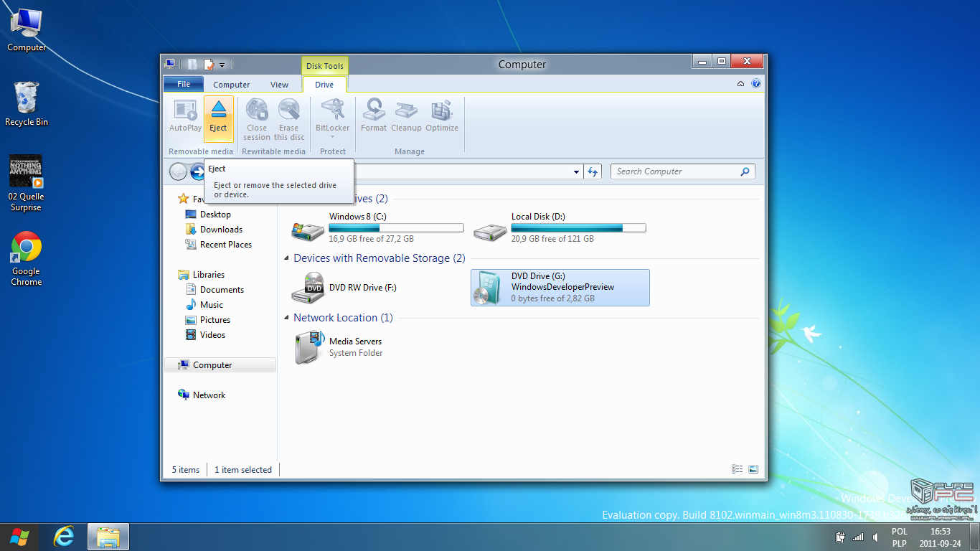Minimize the ribbon with the chevron arrow
This screenshot has width=980, height=551.
[740, 84]
